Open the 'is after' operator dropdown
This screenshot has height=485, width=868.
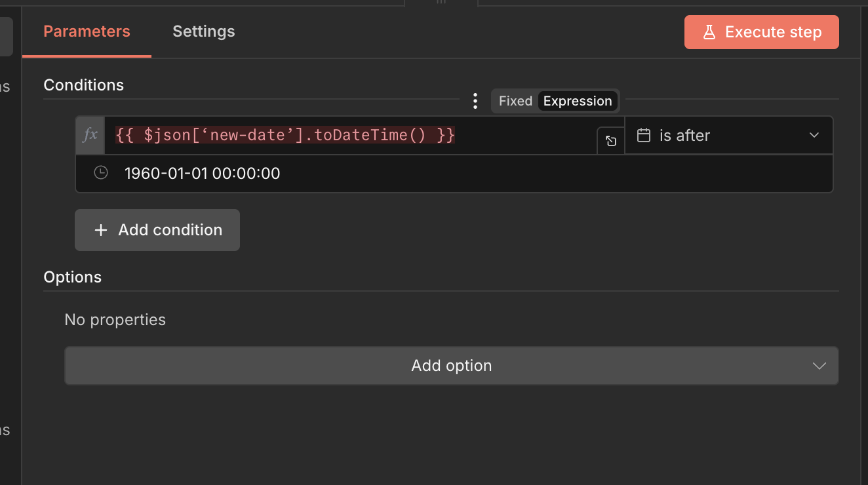click(728, 136)
